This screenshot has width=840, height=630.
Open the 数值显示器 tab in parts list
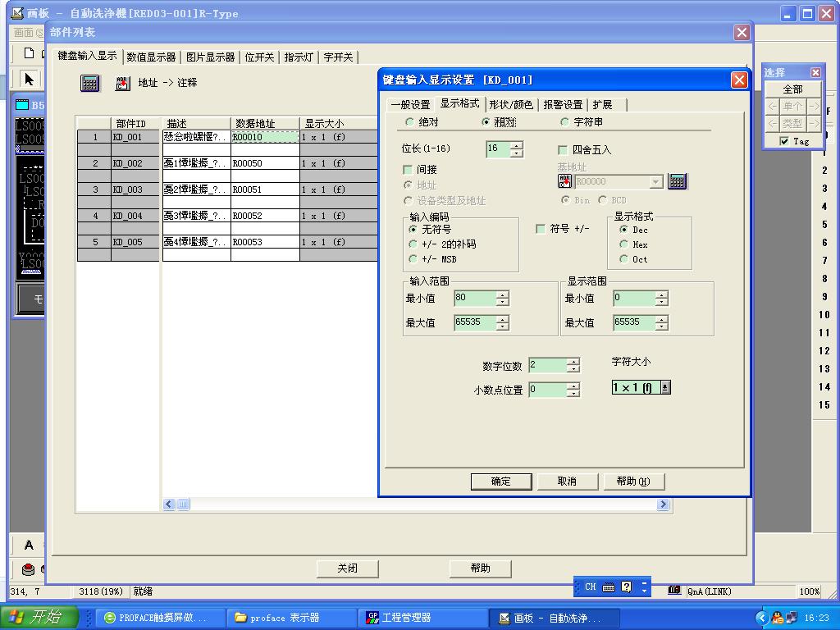coord(151,57)
